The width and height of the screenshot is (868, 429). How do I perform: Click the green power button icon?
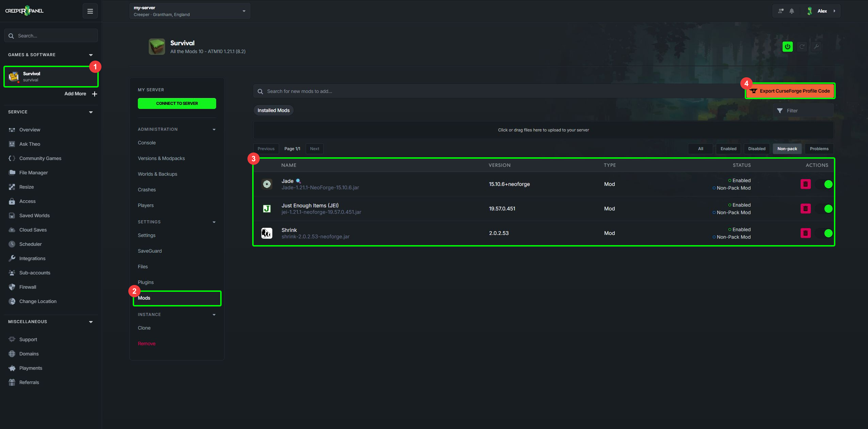click(787, 47)
